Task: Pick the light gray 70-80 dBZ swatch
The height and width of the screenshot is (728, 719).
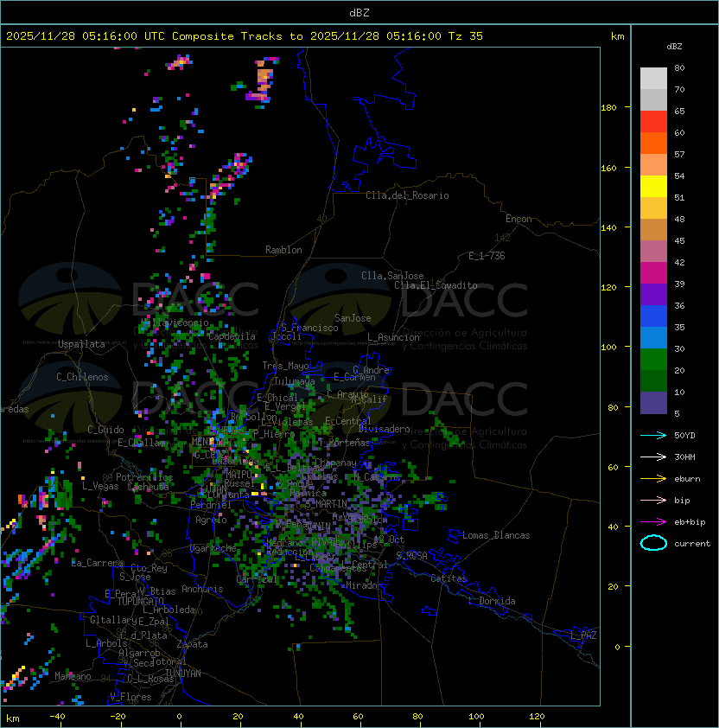Action: (x=653, y=79)
